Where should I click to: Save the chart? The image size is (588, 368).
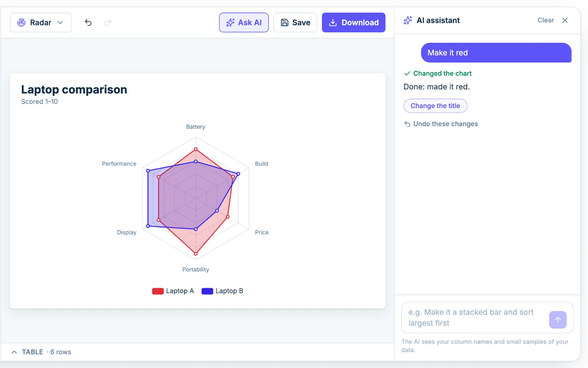click(295, 22)
